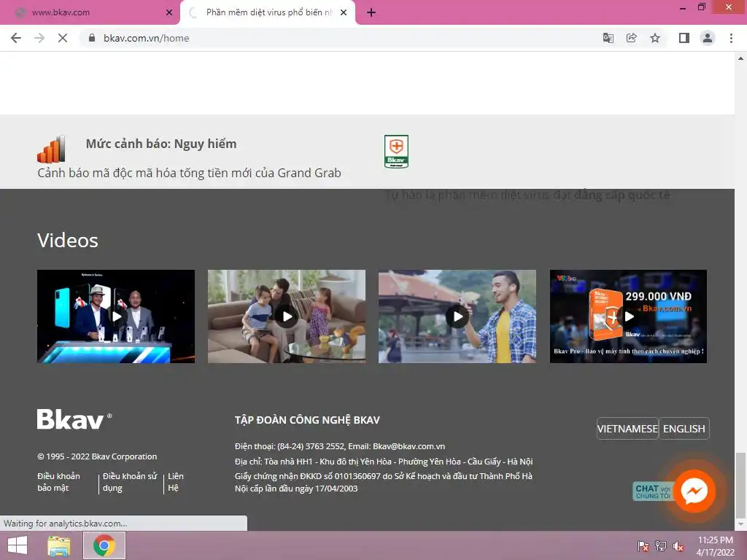Open a new browser tab

click(x=371, y=13)
